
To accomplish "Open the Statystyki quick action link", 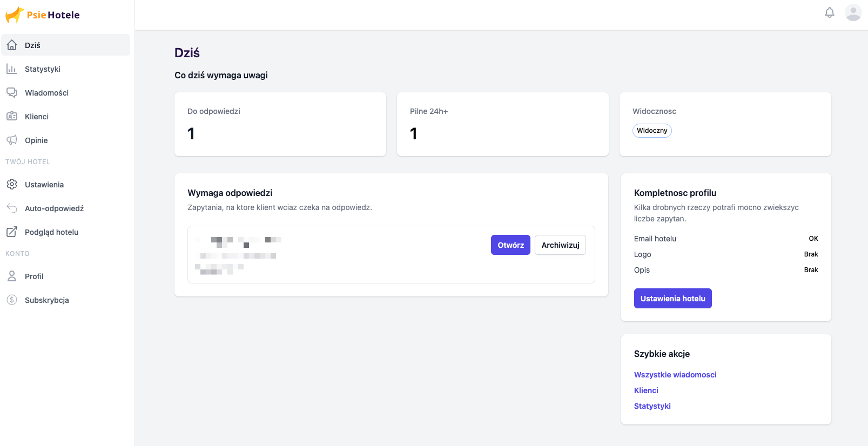I will (652, 406).
